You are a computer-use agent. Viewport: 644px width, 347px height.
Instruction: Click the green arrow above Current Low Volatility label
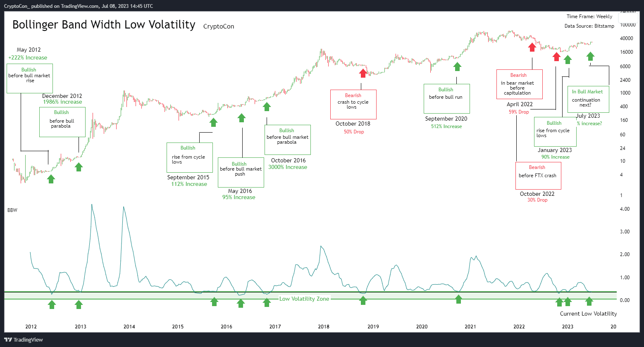pos(589,301)
